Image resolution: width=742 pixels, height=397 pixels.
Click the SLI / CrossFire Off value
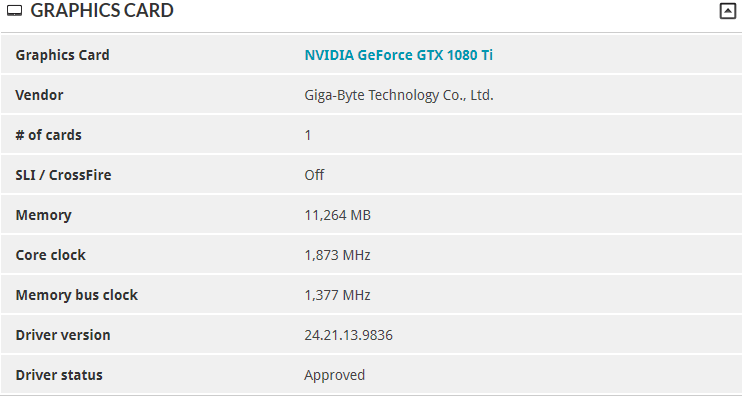click(x=314, y=175)
